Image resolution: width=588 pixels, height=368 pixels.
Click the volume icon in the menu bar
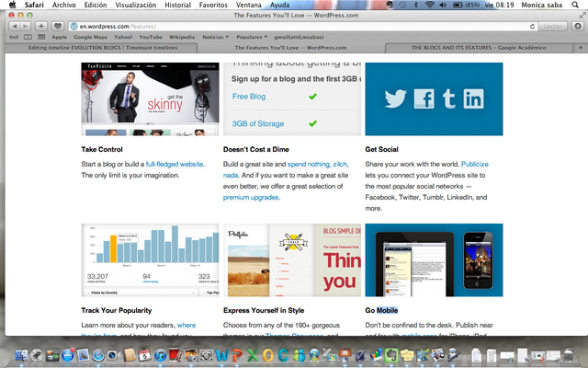pos(443,5)
